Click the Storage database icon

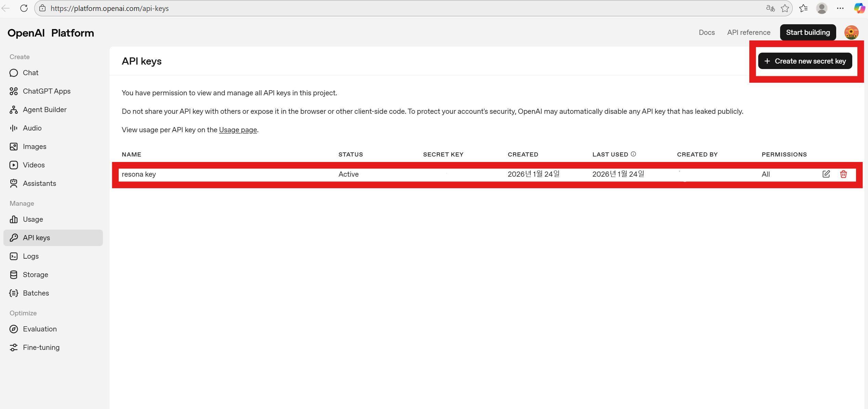[x=14, y=275]
